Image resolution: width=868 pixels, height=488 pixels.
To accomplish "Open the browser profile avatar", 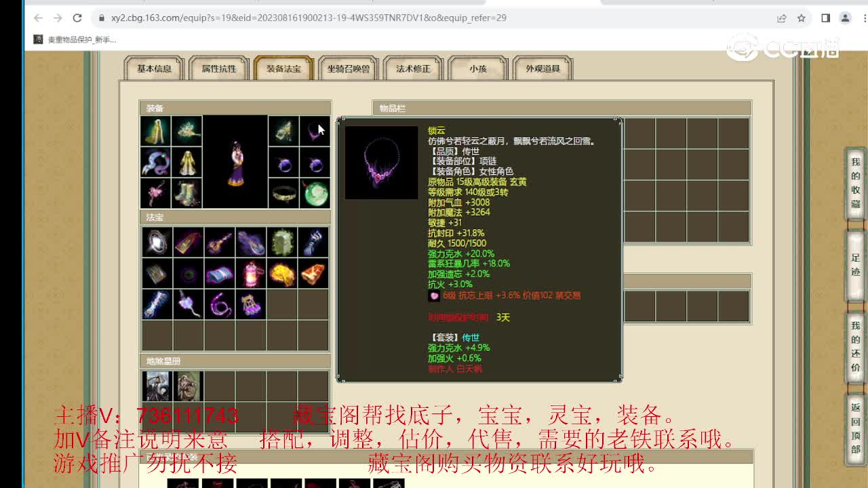I will click(845, 18).
